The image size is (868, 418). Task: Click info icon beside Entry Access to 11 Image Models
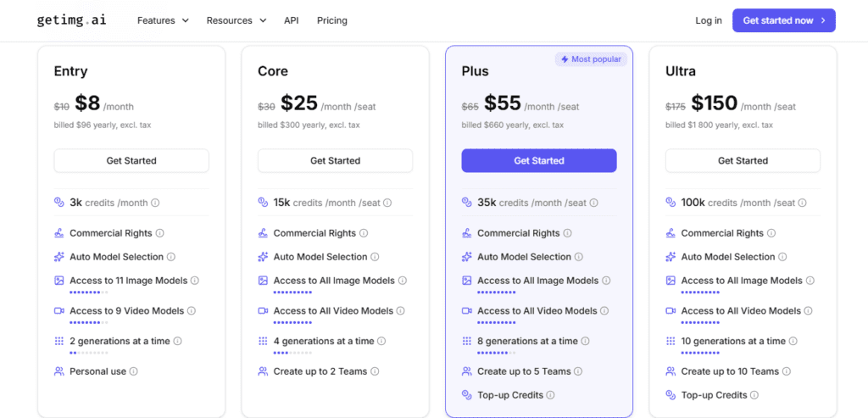tap(194, 281)
